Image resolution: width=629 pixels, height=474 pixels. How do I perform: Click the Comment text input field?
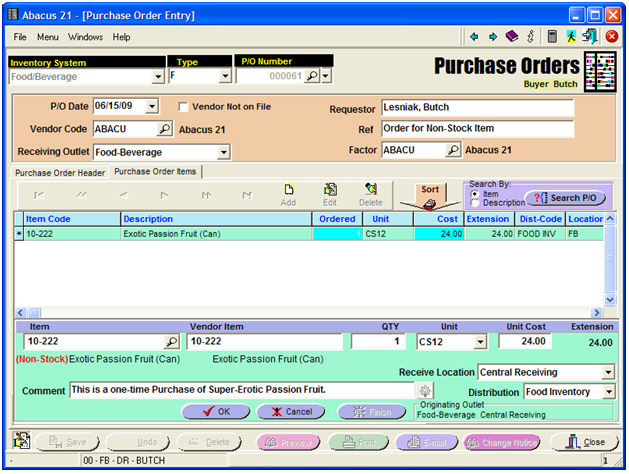pos(240,390)
